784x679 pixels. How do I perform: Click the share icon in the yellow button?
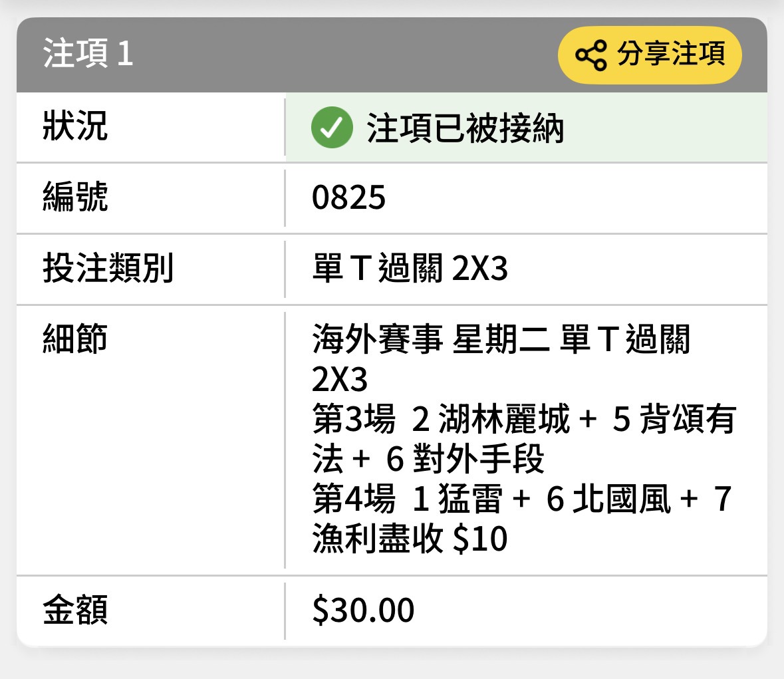(x=591, y=55)
